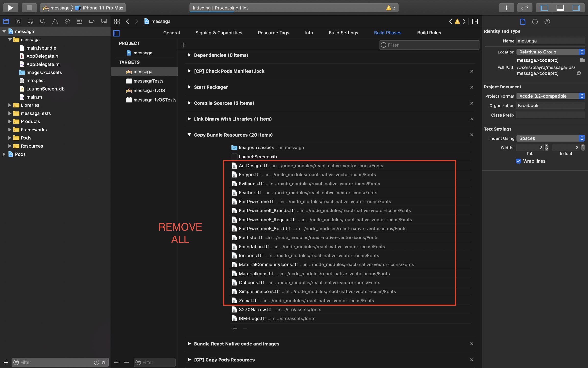
Task: Click the Run (play) button
Action: click(x=11, y=8)
